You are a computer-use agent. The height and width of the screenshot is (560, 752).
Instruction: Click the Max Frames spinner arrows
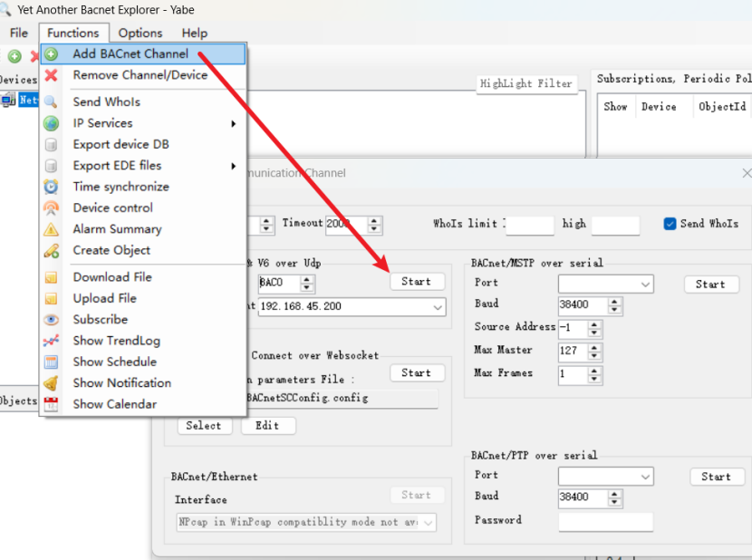point(594,374)
